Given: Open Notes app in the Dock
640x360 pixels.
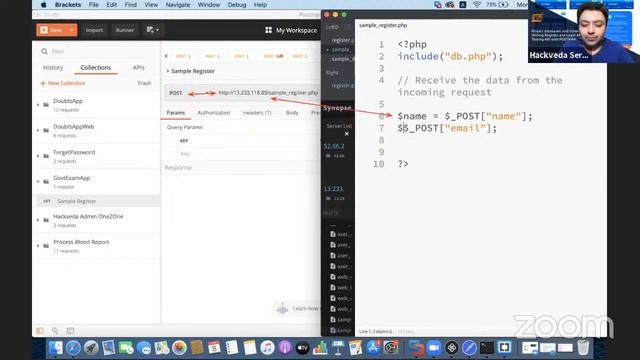Looking at the screenshot, I should point(249,348).
